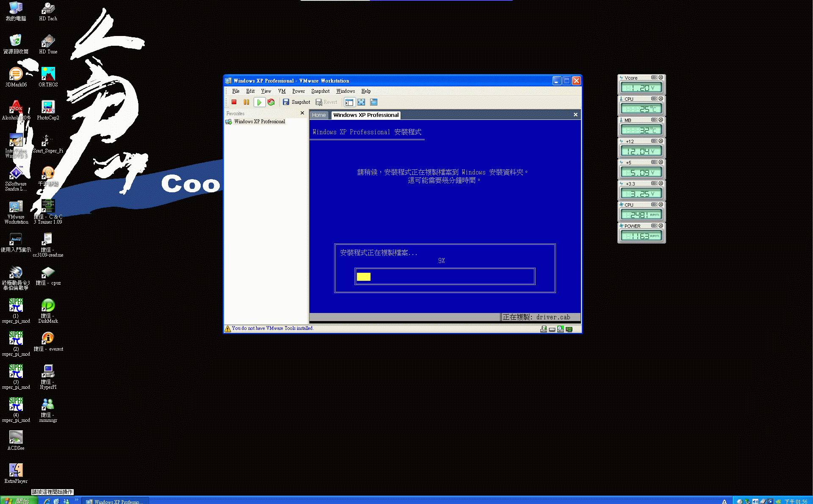Open the Windows menu in VMware
Viewport: 813px width, 504px height.
[x=346, y=91]
